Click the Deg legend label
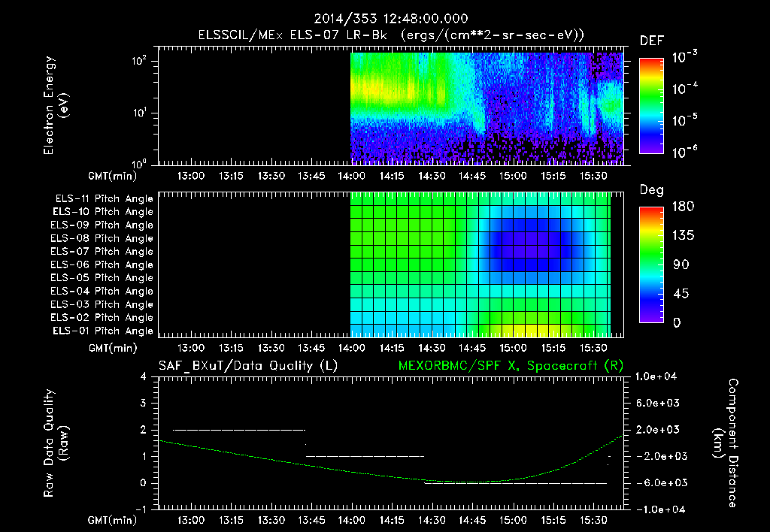770x532 pixels. pos(652,190)
